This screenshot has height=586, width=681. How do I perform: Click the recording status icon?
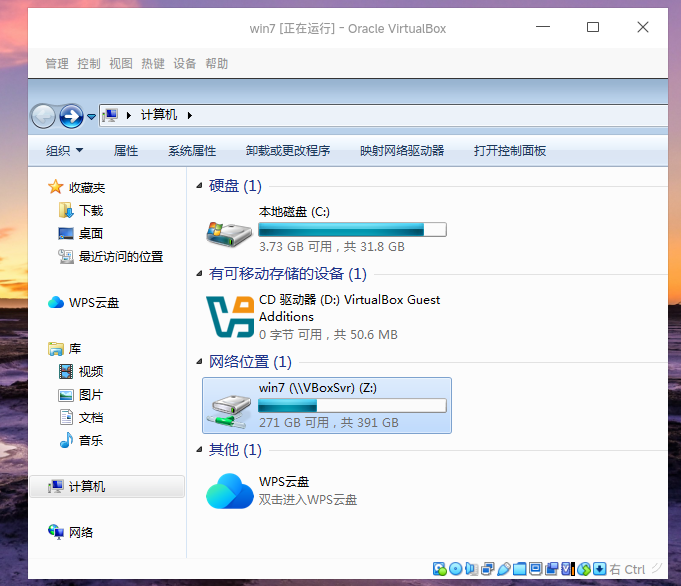click(552, 569)
